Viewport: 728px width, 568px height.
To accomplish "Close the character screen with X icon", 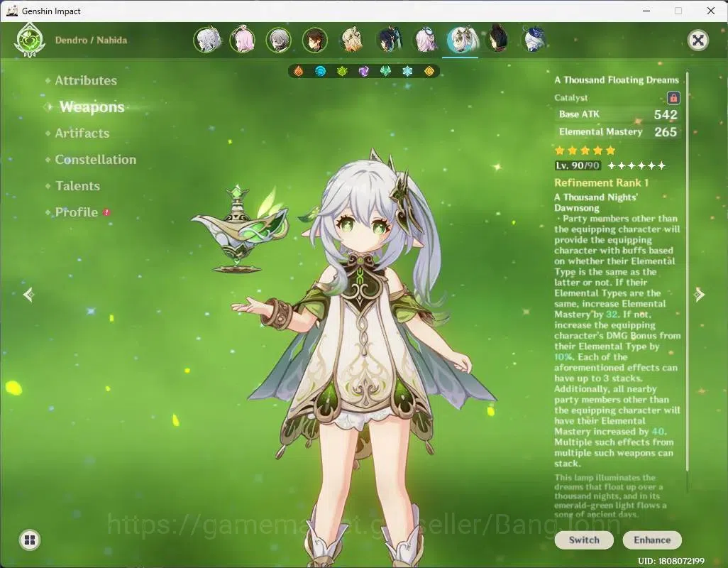I will pos(697,40).
